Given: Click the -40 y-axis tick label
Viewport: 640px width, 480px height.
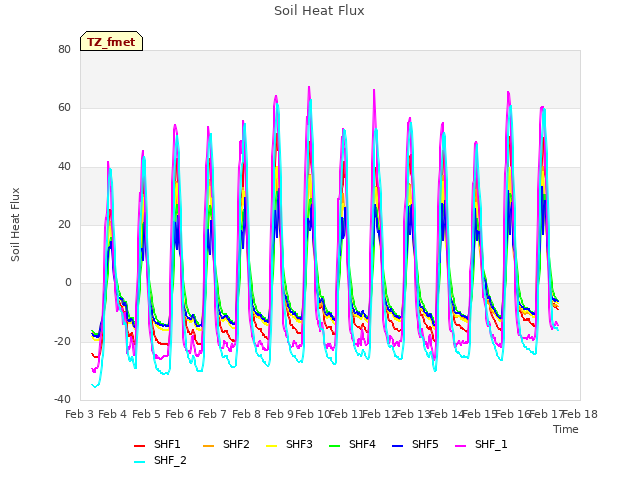Looking at the screenshot, I should (62, 399).
